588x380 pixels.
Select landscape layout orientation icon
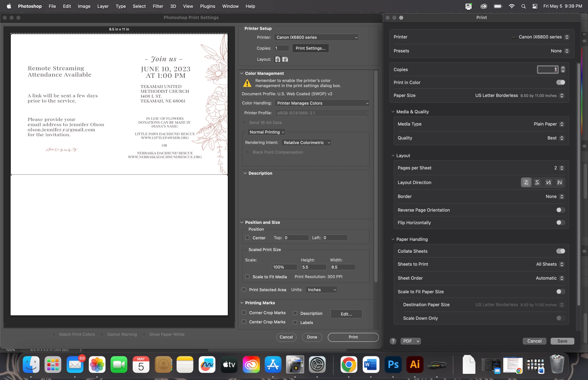pos(285,59)
